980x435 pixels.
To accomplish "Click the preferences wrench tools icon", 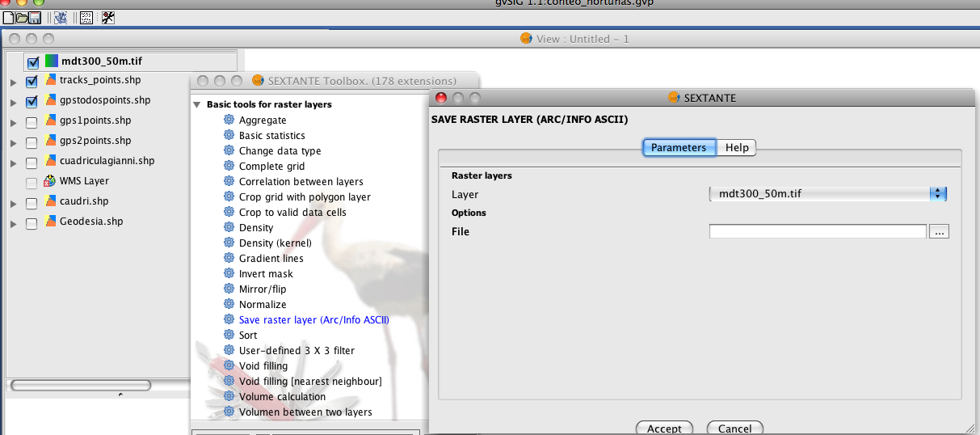I will tap(107, 17).
